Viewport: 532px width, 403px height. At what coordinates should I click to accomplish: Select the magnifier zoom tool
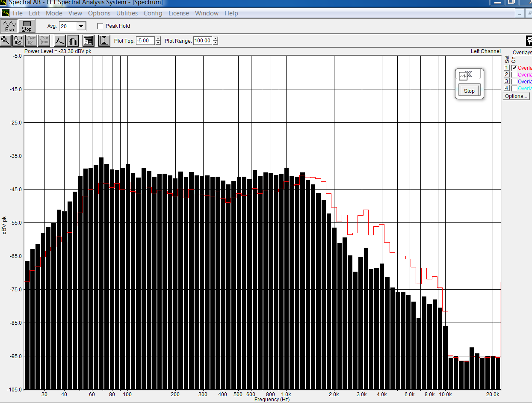tap(6, 41)
